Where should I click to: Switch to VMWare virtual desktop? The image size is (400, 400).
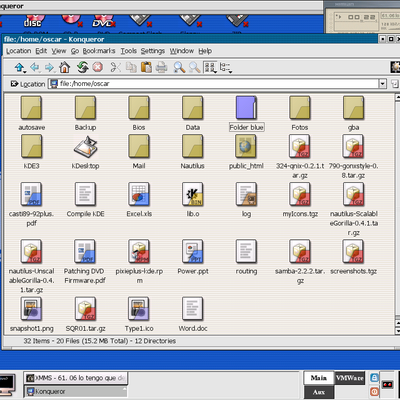[x=350, y=378]
